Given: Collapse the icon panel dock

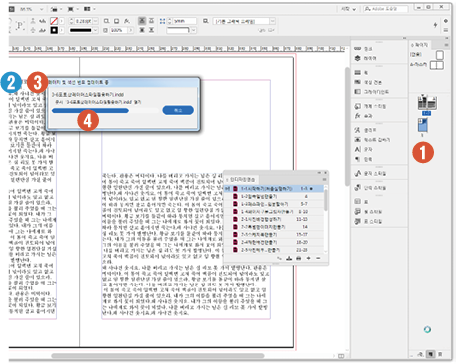Looking at the screenshot, I should point(404,38).
